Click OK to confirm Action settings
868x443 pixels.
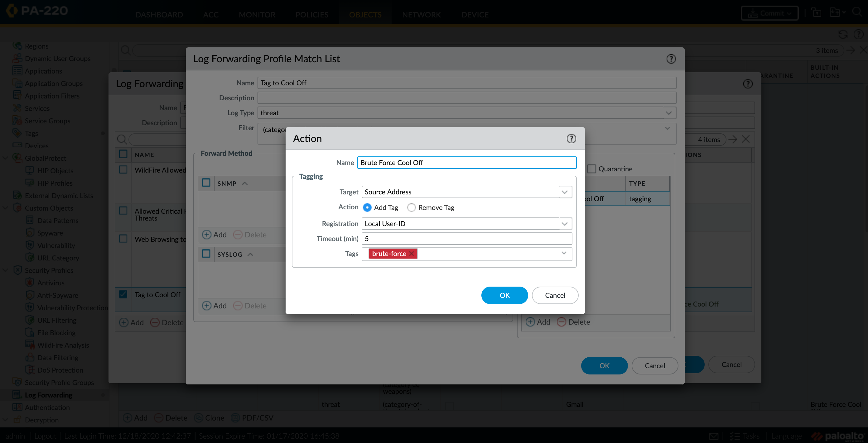tap(504, 295)
